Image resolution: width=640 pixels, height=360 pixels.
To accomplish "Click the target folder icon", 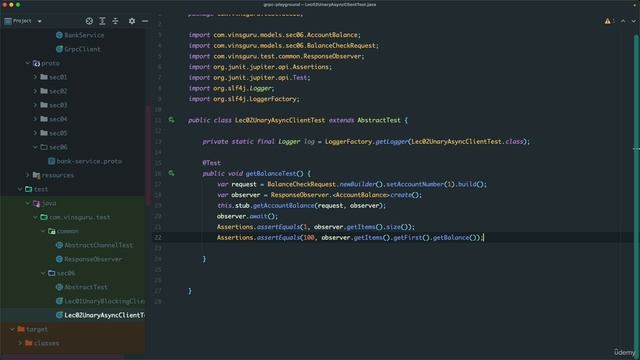I will [21, 329].
